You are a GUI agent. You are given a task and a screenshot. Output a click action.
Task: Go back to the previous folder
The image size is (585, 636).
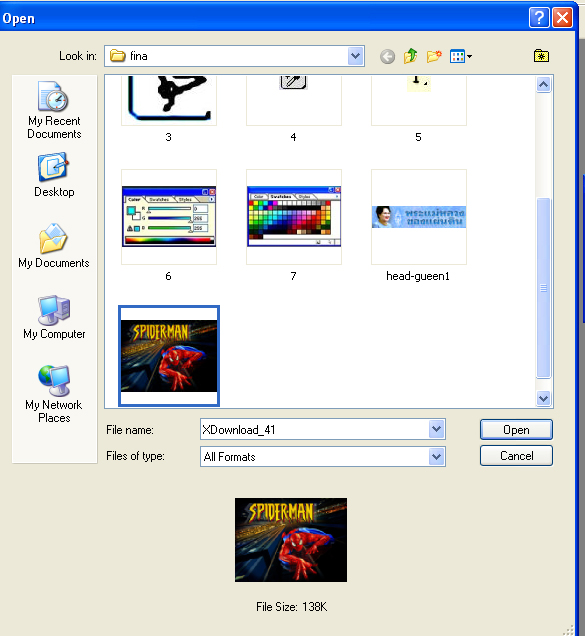[387, 56]
